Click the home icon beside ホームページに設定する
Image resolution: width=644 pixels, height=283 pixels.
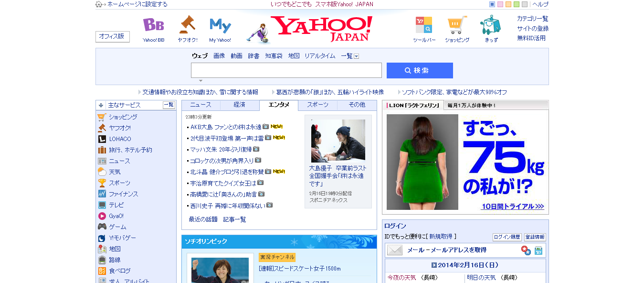click(x=99, y=4)
